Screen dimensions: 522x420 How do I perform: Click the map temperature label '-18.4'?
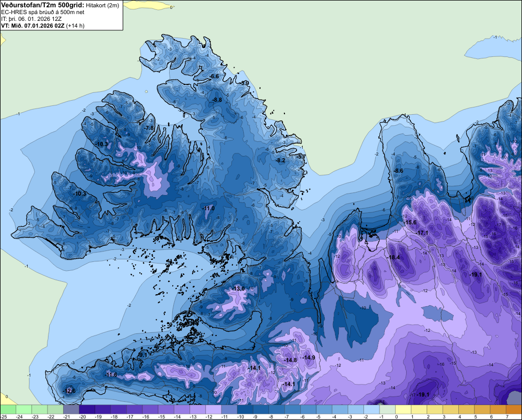(394, 258)
